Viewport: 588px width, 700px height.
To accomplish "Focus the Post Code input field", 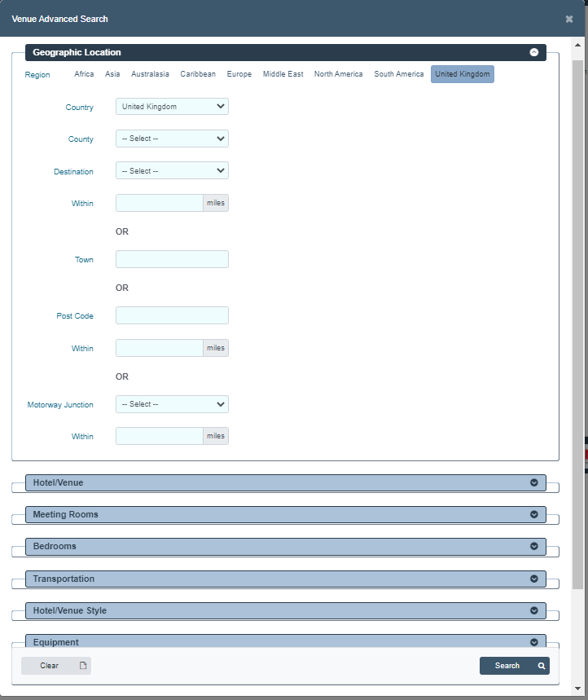I will coord(172,315).
